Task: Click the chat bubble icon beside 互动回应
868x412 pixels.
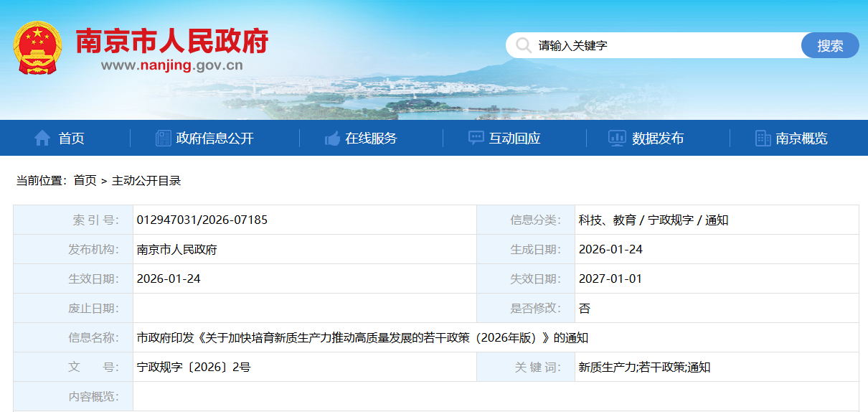Action: pos(476,139)
